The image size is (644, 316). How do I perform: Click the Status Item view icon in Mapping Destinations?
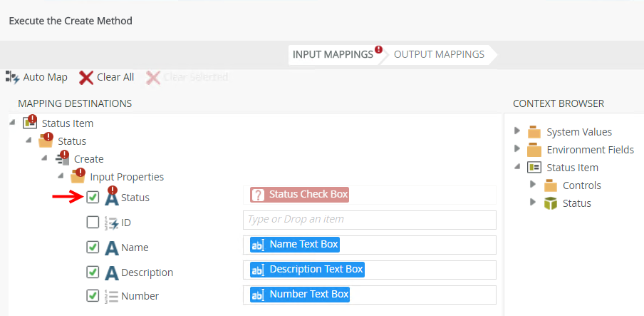[31, 123]
